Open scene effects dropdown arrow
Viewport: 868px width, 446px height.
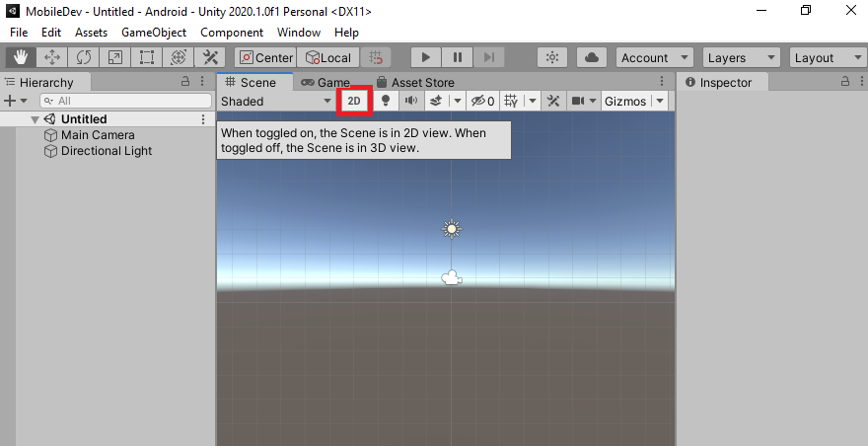point(458,101)
